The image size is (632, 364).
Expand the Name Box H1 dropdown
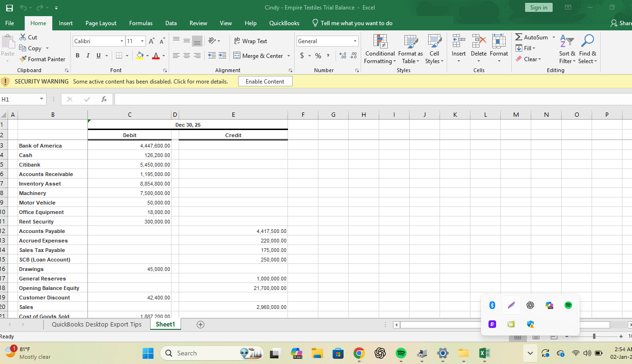(42, 99)
